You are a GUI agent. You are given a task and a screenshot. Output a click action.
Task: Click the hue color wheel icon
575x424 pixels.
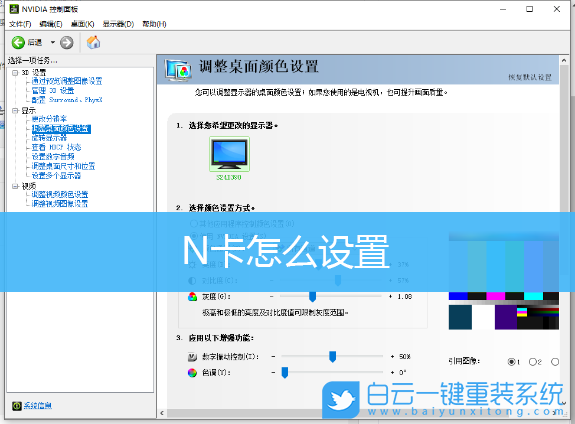192,373
